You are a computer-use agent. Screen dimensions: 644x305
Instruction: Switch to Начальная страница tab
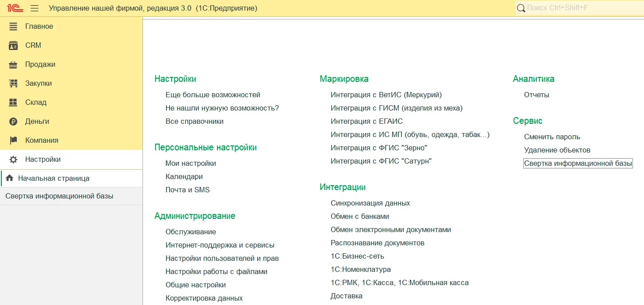tap(54, 179)
